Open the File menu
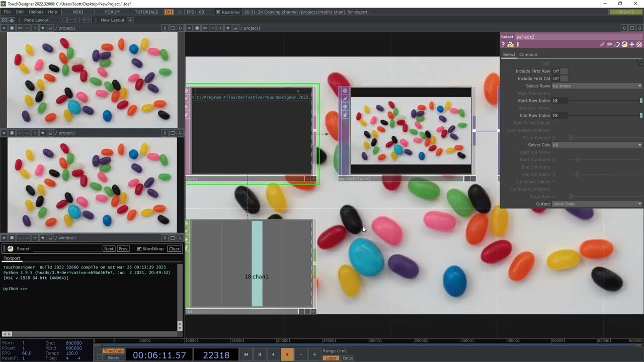This screenshot has height=362, width=644. [x=7, y=12]
